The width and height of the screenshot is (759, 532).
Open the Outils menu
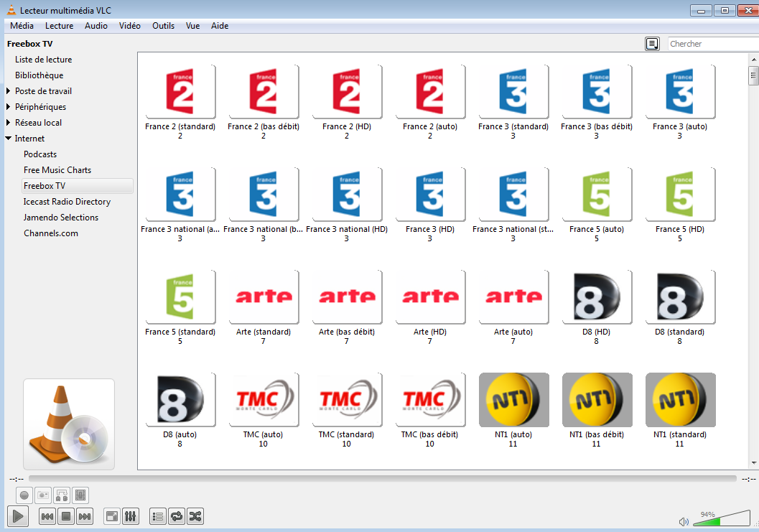[163, 26]
